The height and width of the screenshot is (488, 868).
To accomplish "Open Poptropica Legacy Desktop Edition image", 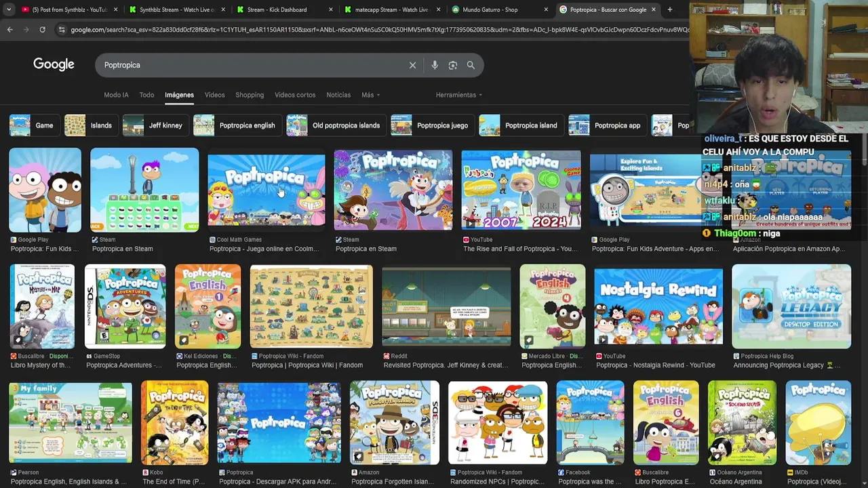I will [791, 306].
